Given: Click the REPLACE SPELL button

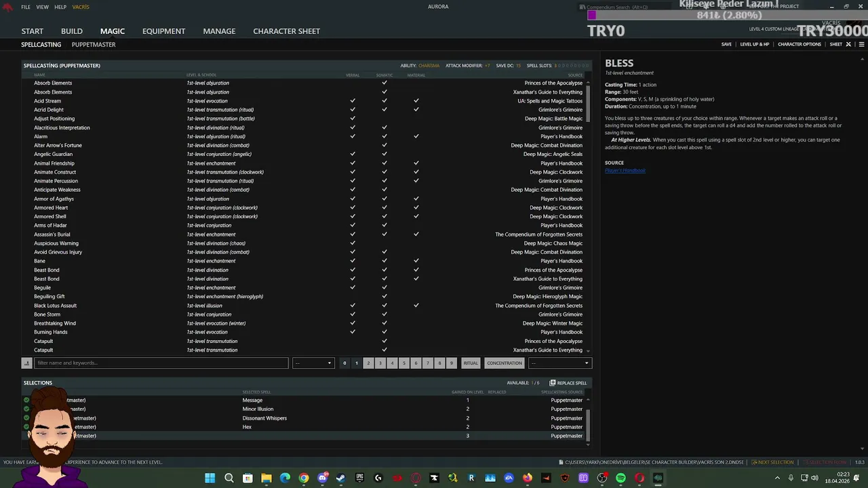Looking at the screenshot, I should (568, 383).
